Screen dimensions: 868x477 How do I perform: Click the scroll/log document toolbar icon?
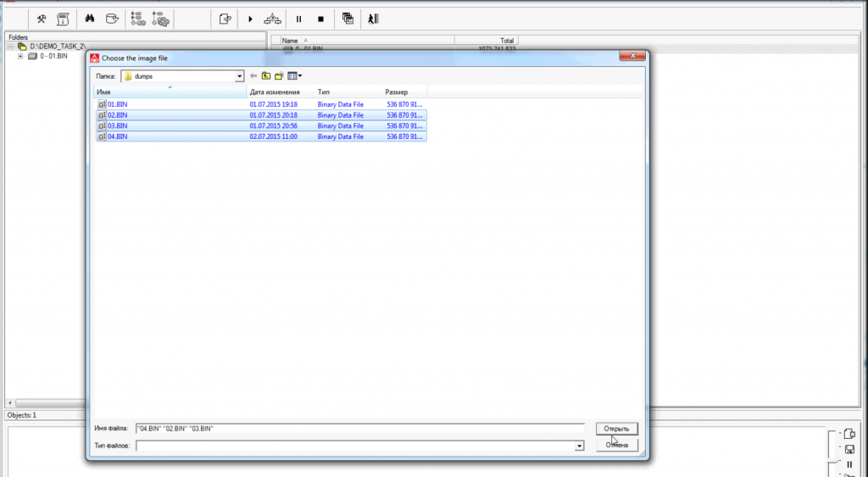click(x=63, y=19)
